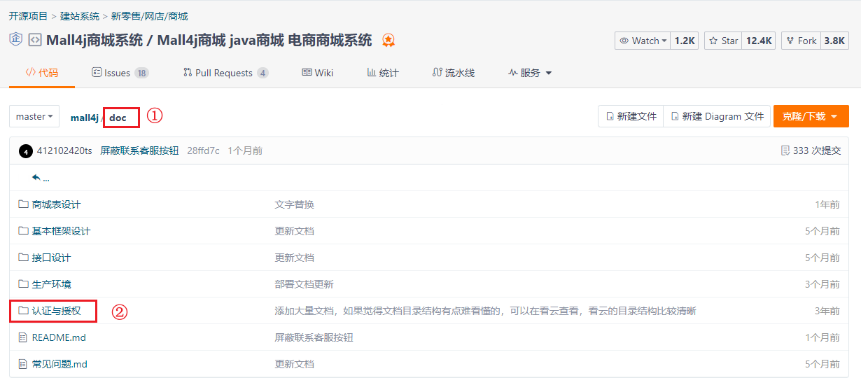Screen dimensions: 861x380
Task: Click file icon of README.md
Action: tap(23, 338)
